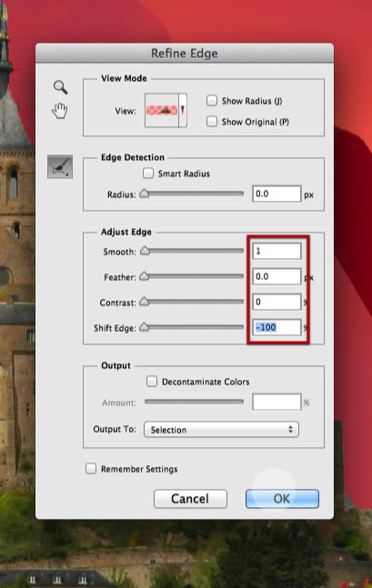Click the 'Output To:' label
372x588 pixels.
click(115, 429)
